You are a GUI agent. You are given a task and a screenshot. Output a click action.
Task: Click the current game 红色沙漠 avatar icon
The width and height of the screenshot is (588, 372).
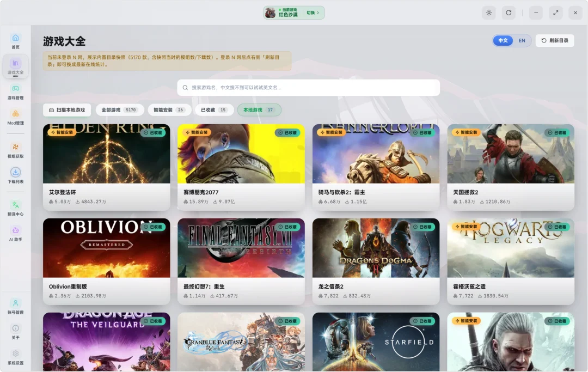pyautogui.click(x=271, y=13)
